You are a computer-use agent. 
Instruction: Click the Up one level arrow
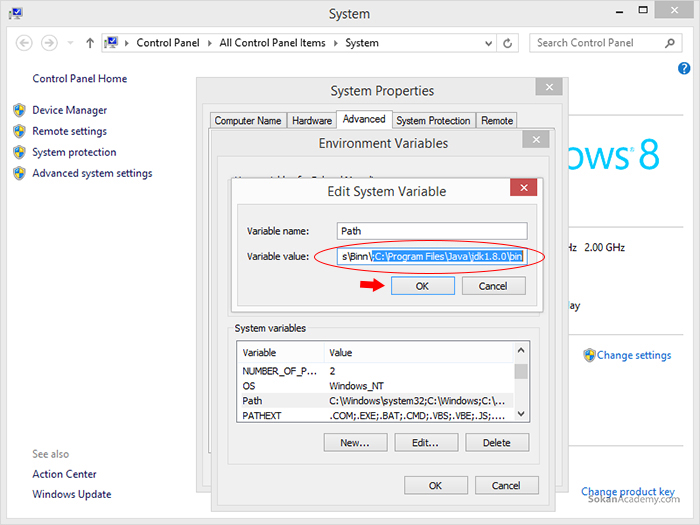[x=90, y=43]
